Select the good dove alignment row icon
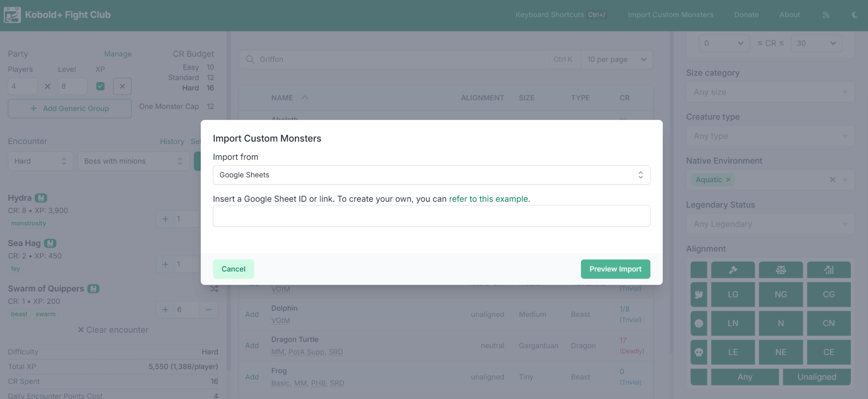 click(x=698, y=294)
